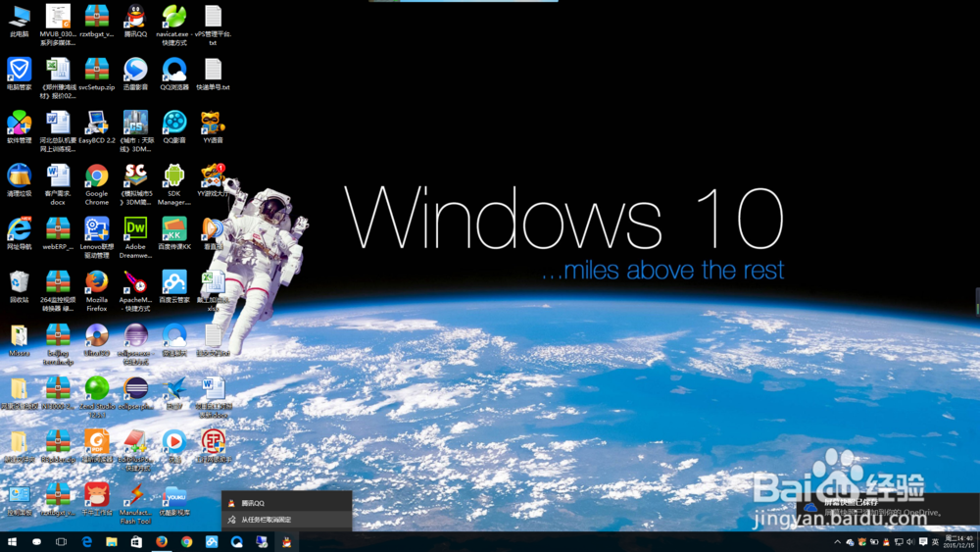Open 清理垃圾 broom icon
This screenshot has height=552, width=980.
click(20, 180)
